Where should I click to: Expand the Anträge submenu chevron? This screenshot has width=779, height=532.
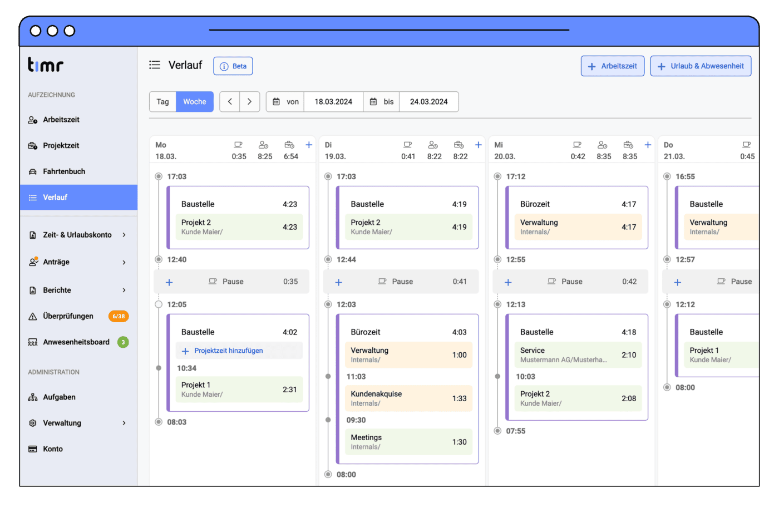pos(124,262)
